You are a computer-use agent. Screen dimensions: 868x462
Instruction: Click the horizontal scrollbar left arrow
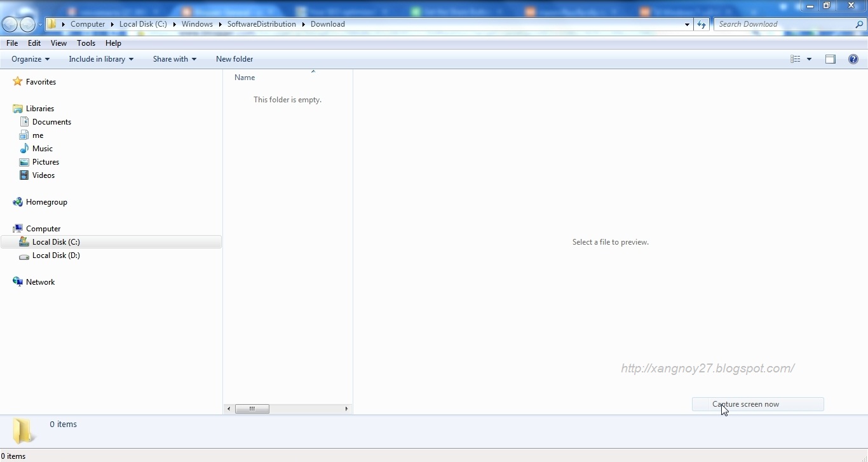click(229, 409)
